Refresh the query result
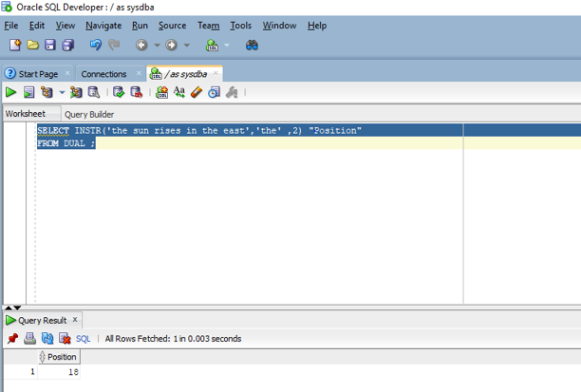Viewport: 581px width, 392px height. (47, 338)
